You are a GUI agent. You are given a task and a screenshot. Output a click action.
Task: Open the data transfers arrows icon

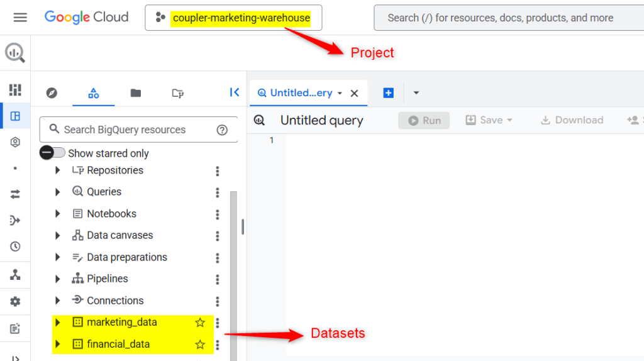tap(15, 194)
